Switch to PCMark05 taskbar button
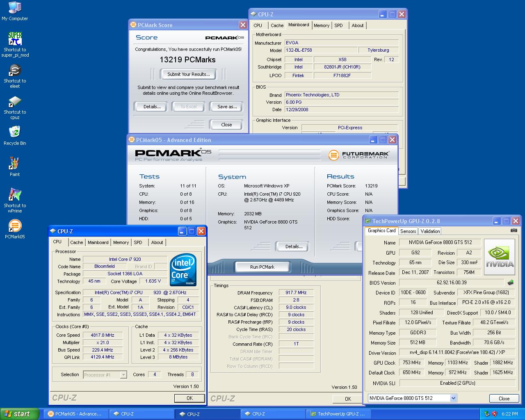This screenshot has height=420, width=525. (x=76, y=414)
